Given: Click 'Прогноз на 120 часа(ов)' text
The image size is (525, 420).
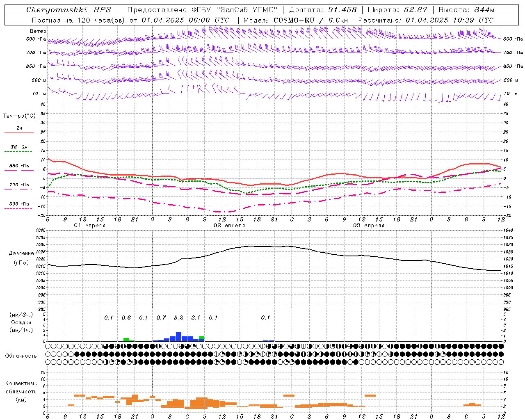Looking at the screenshot, I should click(x=79, y=20).
